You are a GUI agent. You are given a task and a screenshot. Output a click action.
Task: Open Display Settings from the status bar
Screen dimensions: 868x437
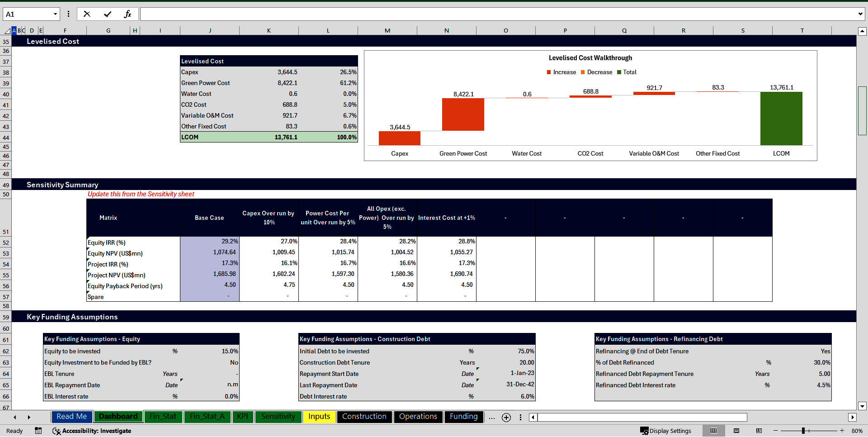[x=670, y=431]
